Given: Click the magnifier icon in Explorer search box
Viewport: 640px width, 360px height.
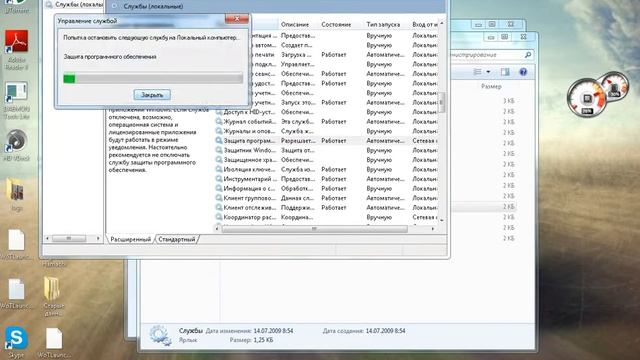Looking at the screenshot, I should tap(527, 54).
